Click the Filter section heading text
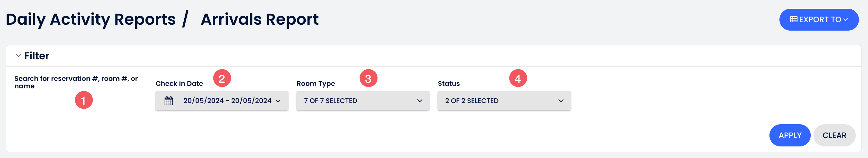Screen dimensions: 868x158 pos(37,56)
